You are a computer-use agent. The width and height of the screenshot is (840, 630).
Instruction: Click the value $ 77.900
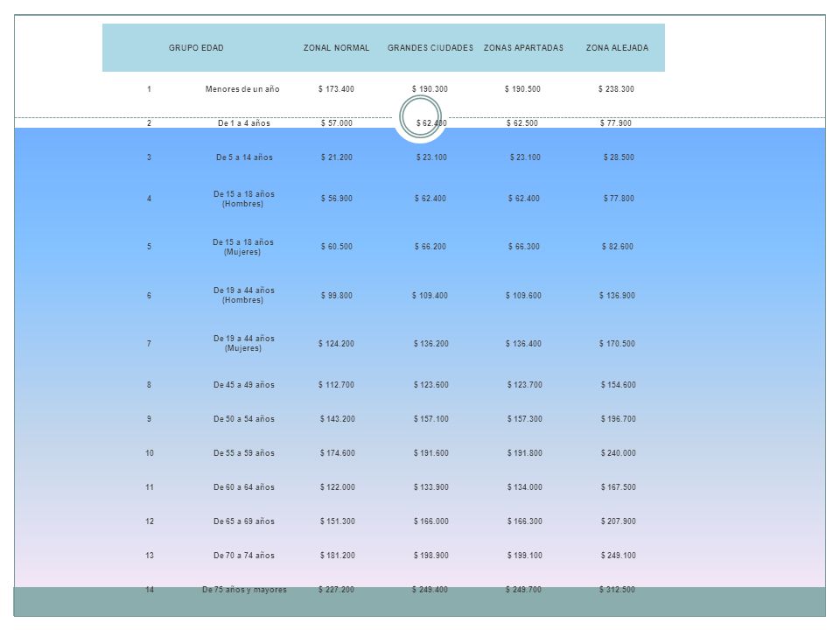[616, 123]
